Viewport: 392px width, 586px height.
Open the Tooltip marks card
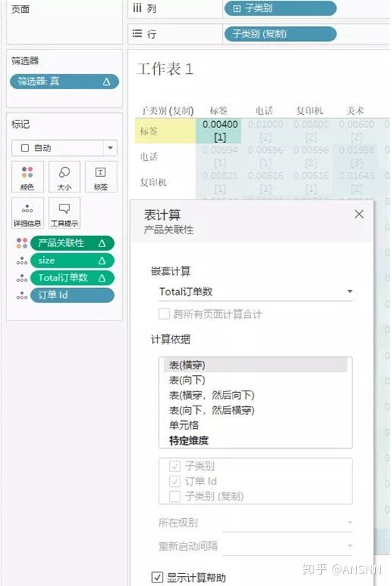coord(64,213)
